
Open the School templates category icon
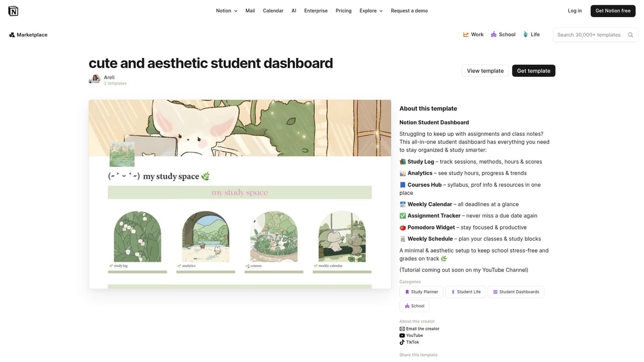tap(494, 34)
